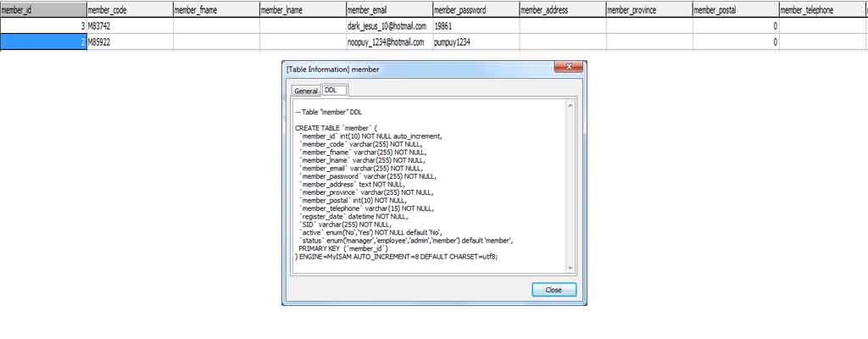Click the ENGINE=MyISAM line in DDL
Viewport: 868px width, 339px height.
[x=397, y=257]
